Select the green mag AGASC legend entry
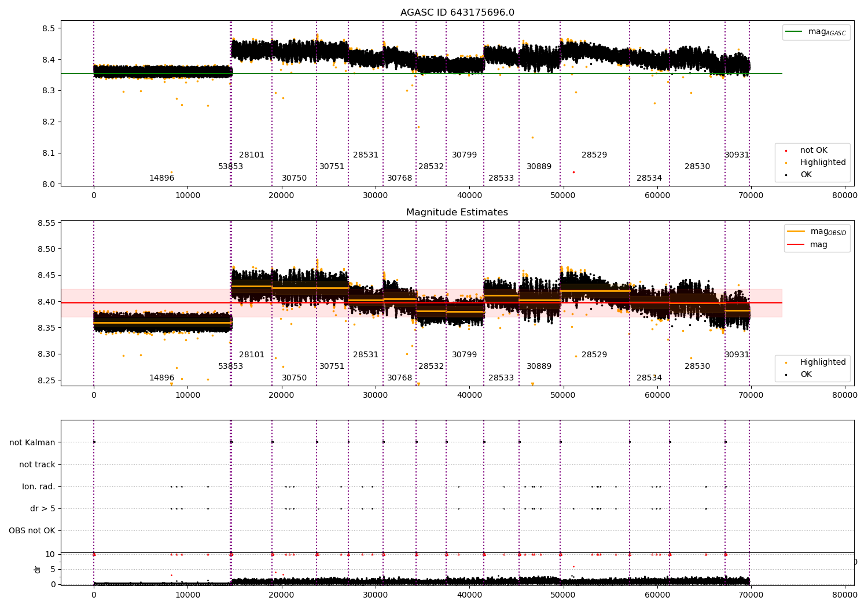The width and height of the screenshot is (868, 608). pyautogui.click(x=816, y=32)
